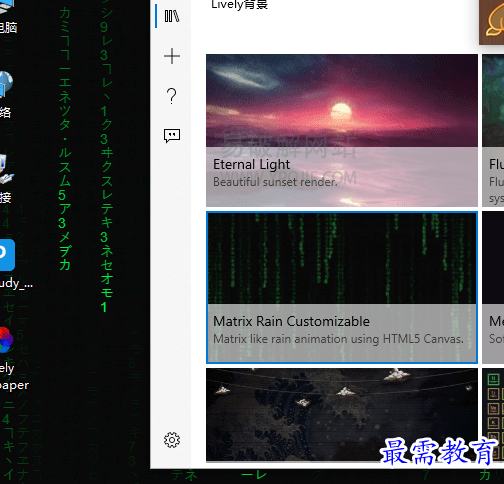
Task: Open the feedback chat bubble icon
Action: pyautogui.click(x=172, y=136)
